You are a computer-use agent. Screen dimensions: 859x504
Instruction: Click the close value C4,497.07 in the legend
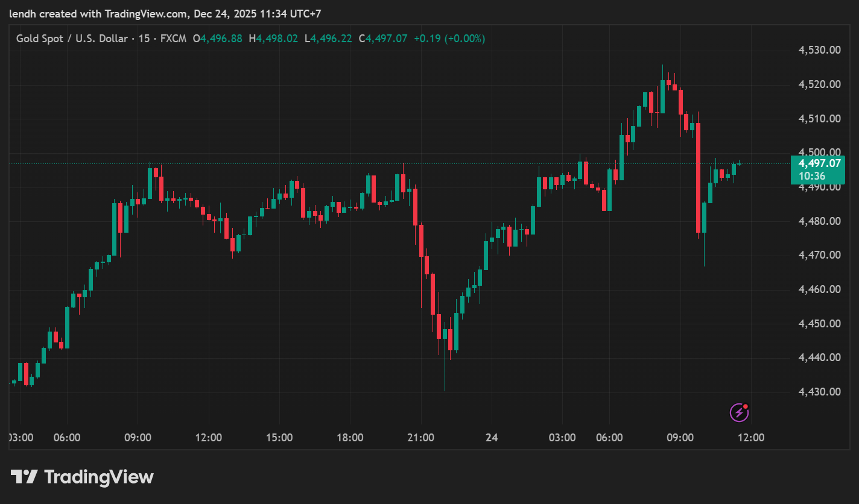pos(382,39)
